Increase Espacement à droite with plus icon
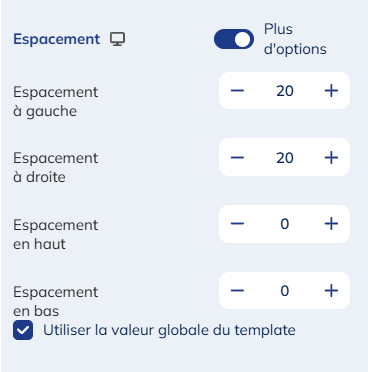This screenshot has height=372, width=368. (x=331, y=157)
